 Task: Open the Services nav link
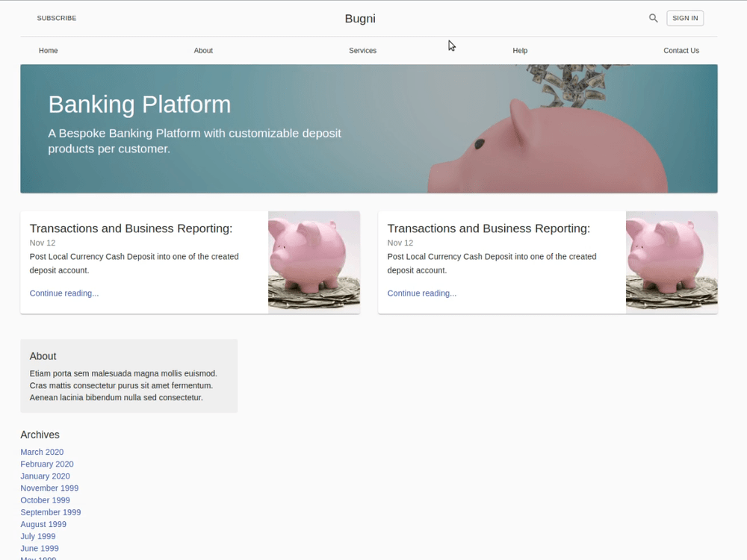tap(362, 51)
